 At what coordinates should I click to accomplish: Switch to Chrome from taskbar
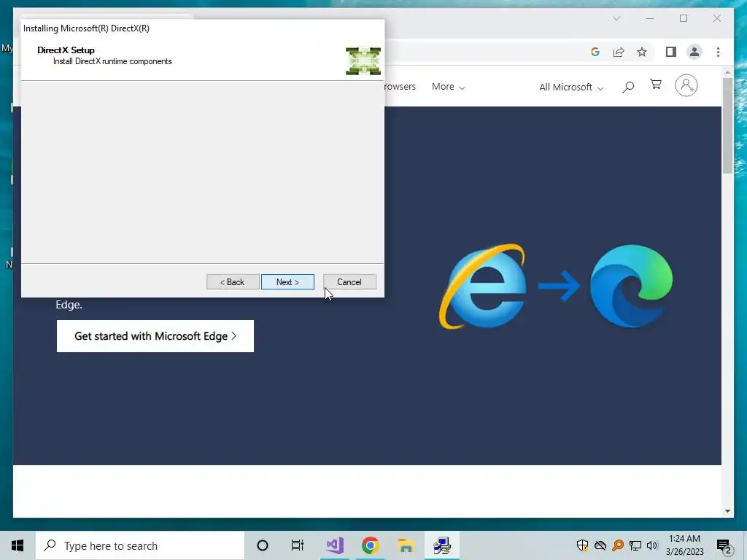(x=370, y=545)
